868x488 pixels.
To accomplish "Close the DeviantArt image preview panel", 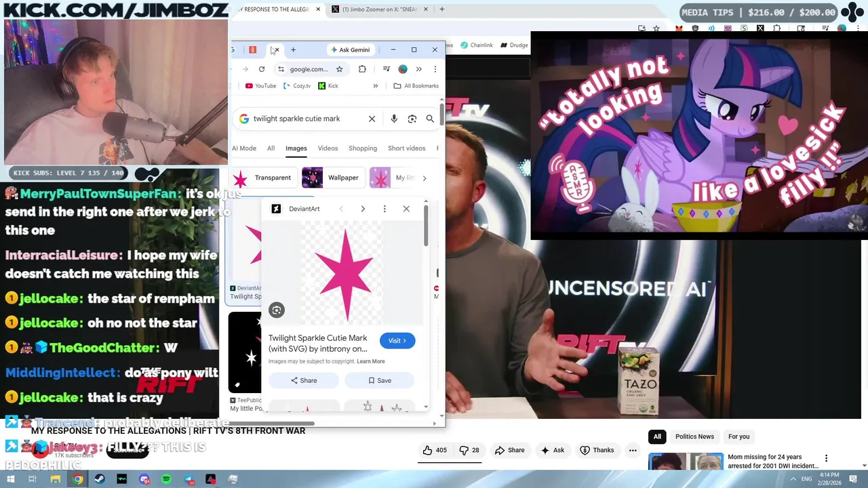I will (406, 209).
